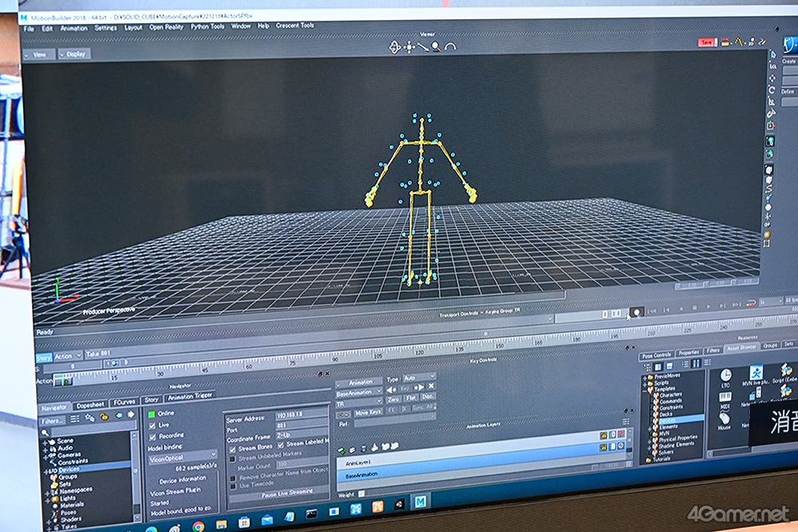The height and width of the screenshot is (532, 798).
Task: Open the Type Auto dropdown in Key Controls
Action: 419,378
